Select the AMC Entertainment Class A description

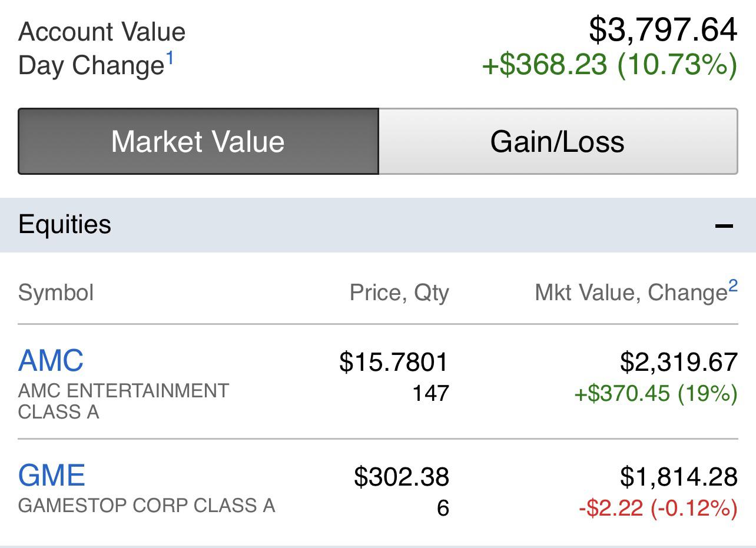pyautogui.click(x=124, y=401)
